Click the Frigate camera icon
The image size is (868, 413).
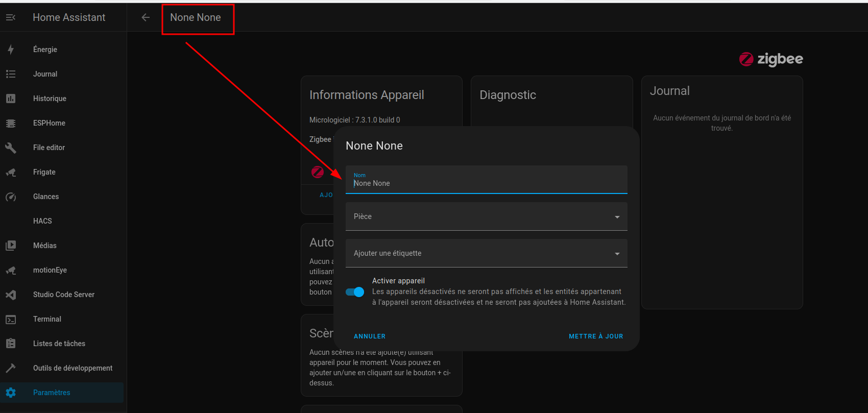click(11, 172)
